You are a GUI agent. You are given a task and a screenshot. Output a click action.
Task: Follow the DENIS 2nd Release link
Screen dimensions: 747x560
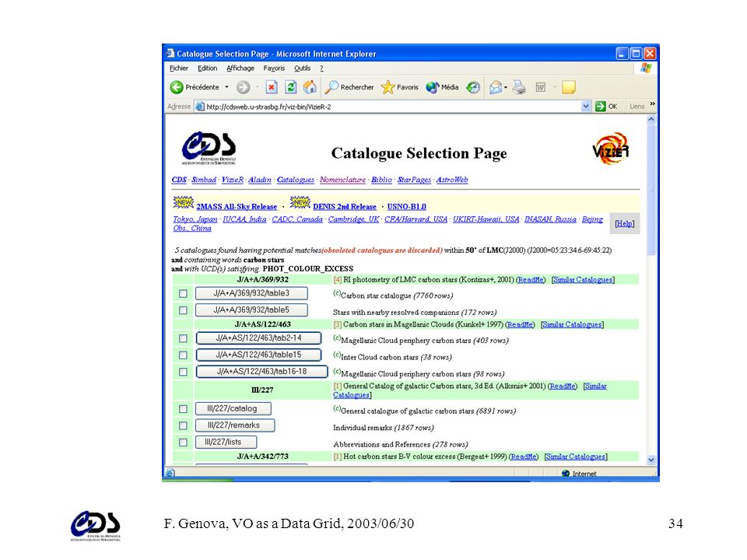click(x=345, y=207)
